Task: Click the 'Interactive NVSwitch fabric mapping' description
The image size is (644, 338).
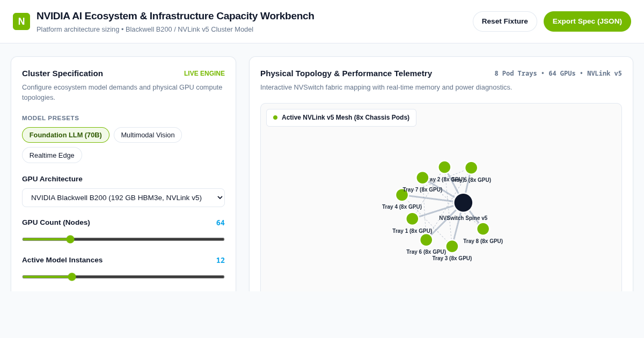Action: click(x=386, y=87)
